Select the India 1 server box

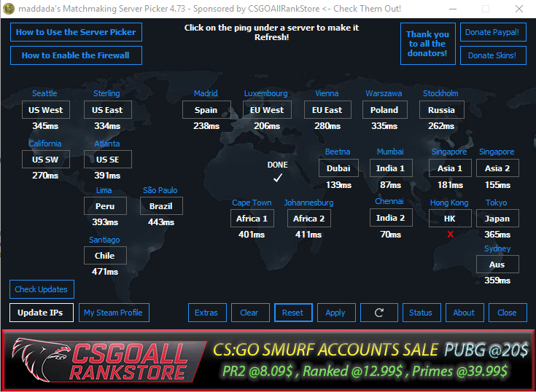391,168
